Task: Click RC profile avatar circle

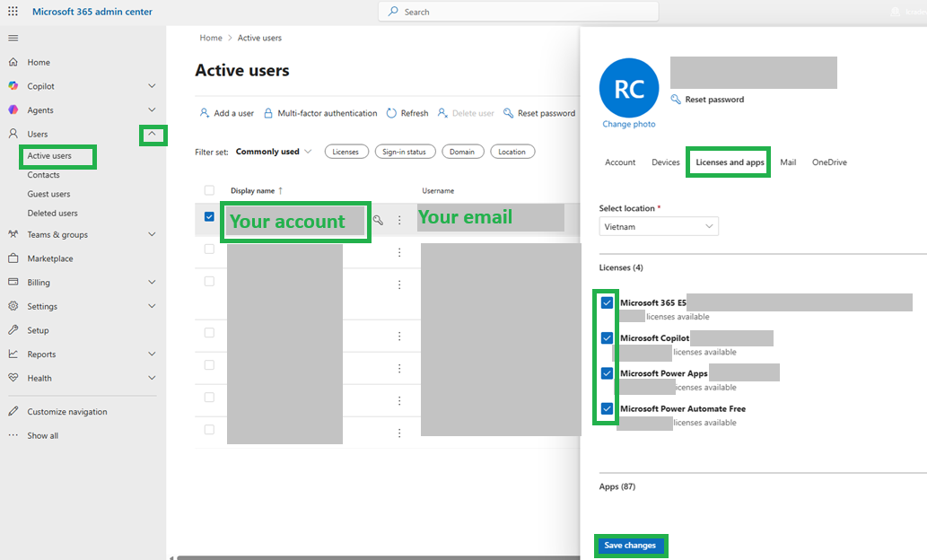Action: pos(629,88)
